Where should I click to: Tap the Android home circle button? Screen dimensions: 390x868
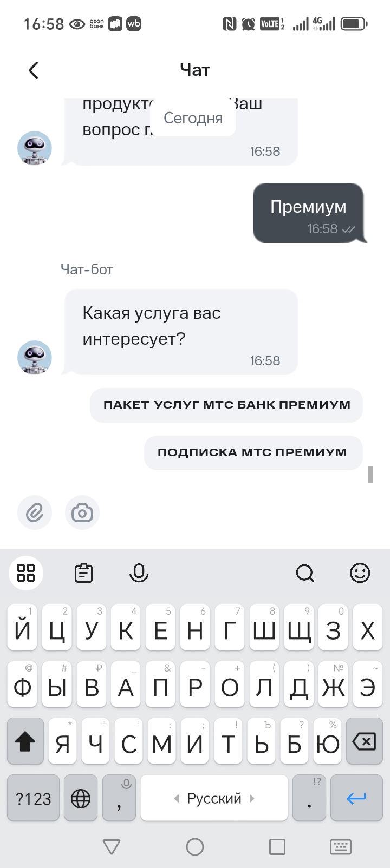[x=195, y=847]
